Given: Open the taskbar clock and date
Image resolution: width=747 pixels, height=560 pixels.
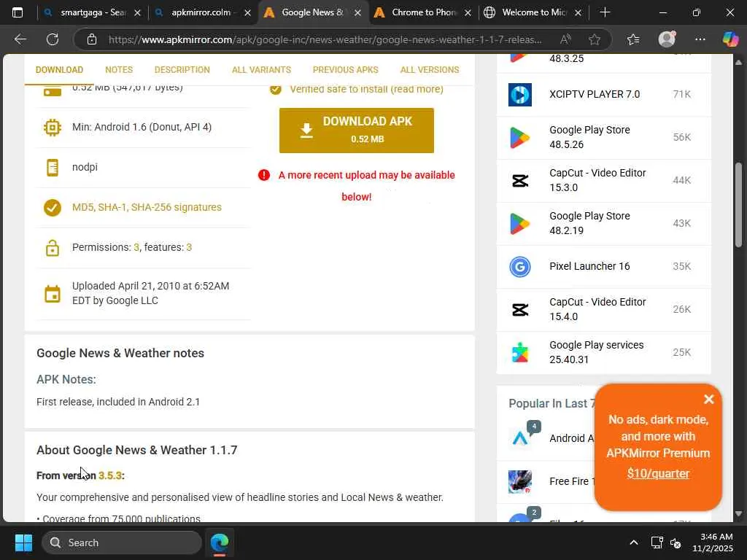Looking at the screenshot, I should [713, 542].
